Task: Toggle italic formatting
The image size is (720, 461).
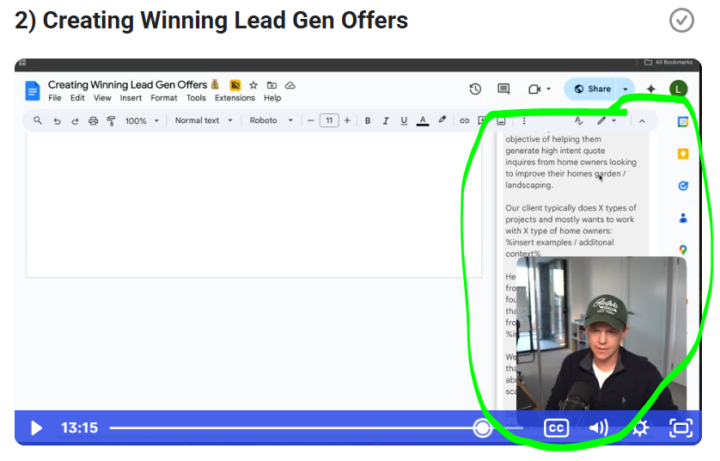Action: coord(386,121)
